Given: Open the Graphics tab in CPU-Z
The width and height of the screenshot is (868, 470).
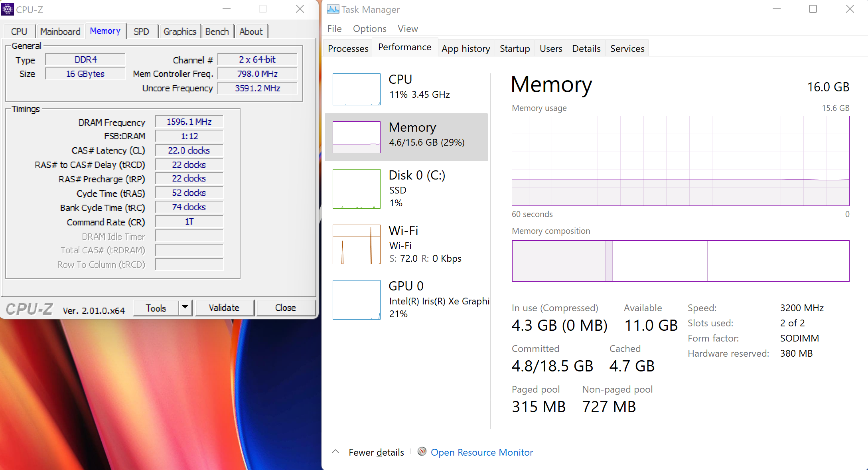Looking at the screenshot, I should tap(180, 32).
